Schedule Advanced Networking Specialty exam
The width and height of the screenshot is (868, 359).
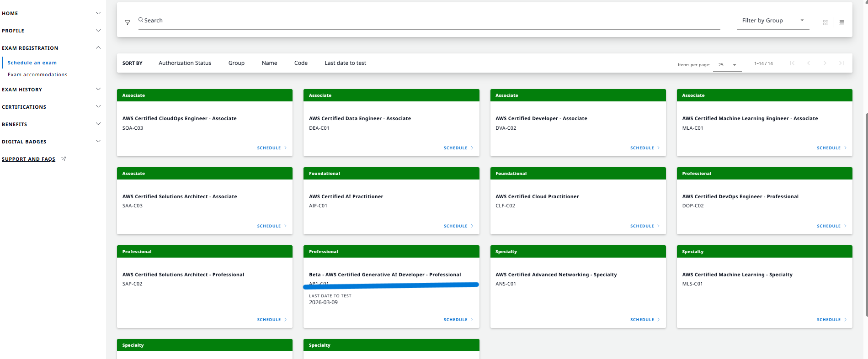[645, 320]
